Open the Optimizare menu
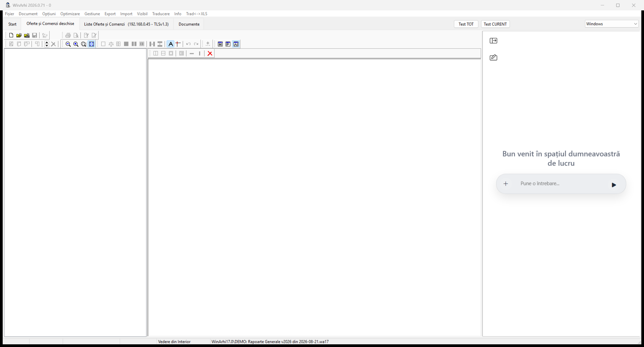 (x=70, y=14)
